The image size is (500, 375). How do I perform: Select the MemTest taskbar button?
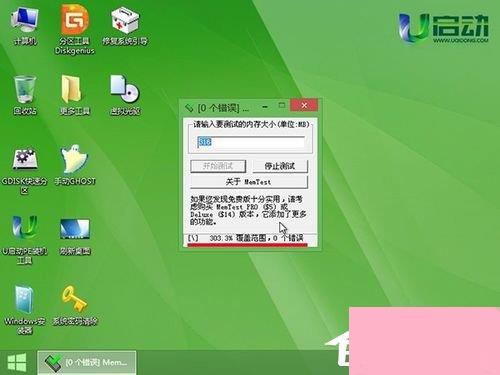[x=87, y=362]
